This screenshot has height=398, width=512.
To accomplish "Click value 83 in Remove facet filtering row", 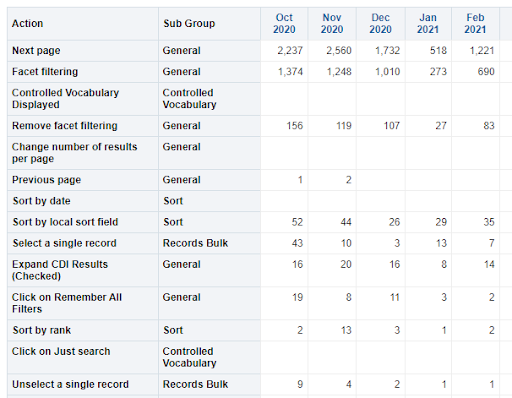I will point(489,126).
